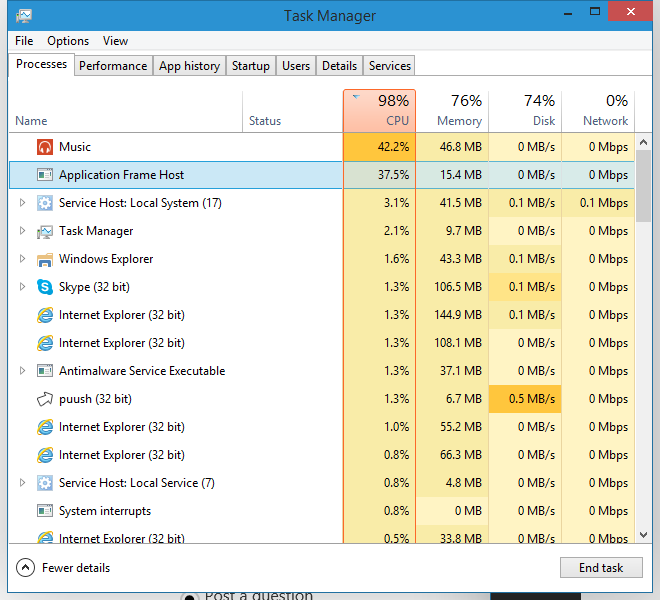This screenshot has height=600, width=660.
Task: Select the Application Frame Host row
Action: [x=322, y=175]
